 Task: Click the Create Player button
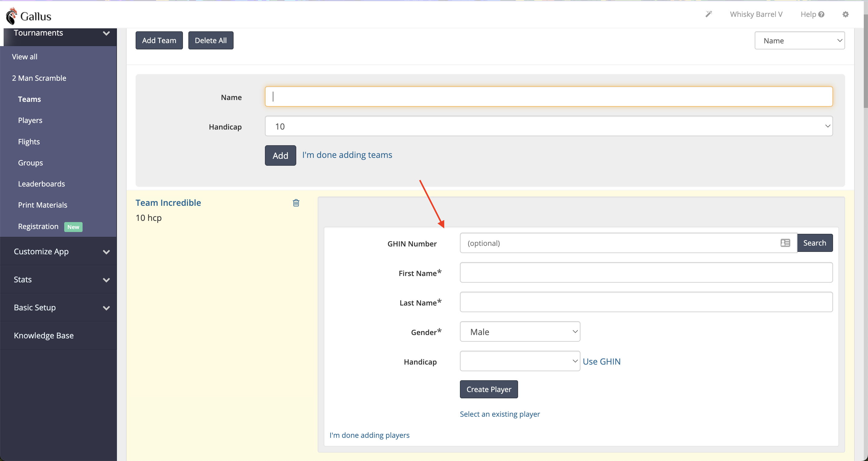pyautogui.click(x=489, y=389)
